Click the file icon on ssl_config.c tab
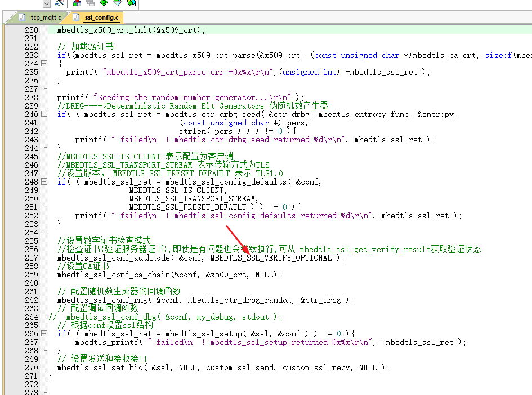The height and width of the screenshot is (395, 532). pos(75,17)
